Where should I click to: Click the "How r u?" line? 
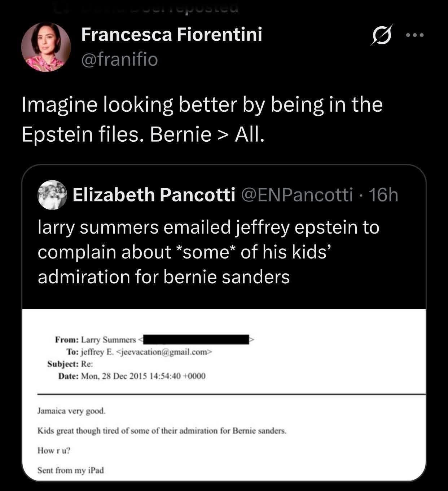click(54, 450)
